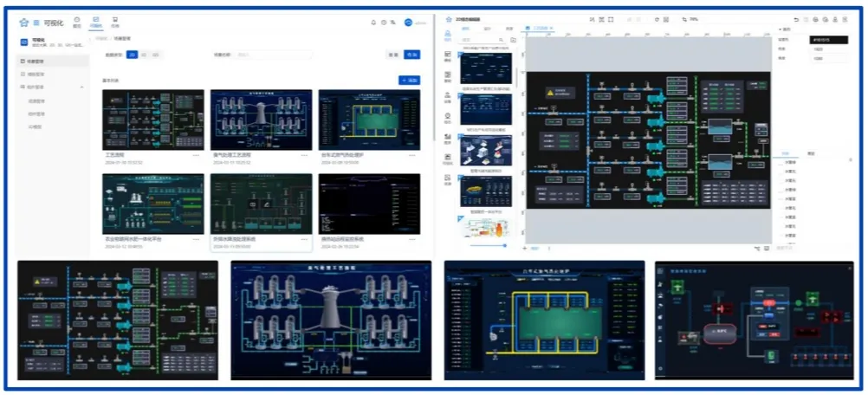Click the last icon of the editor header
Viewport: 868px width, 395px height.
845,19
